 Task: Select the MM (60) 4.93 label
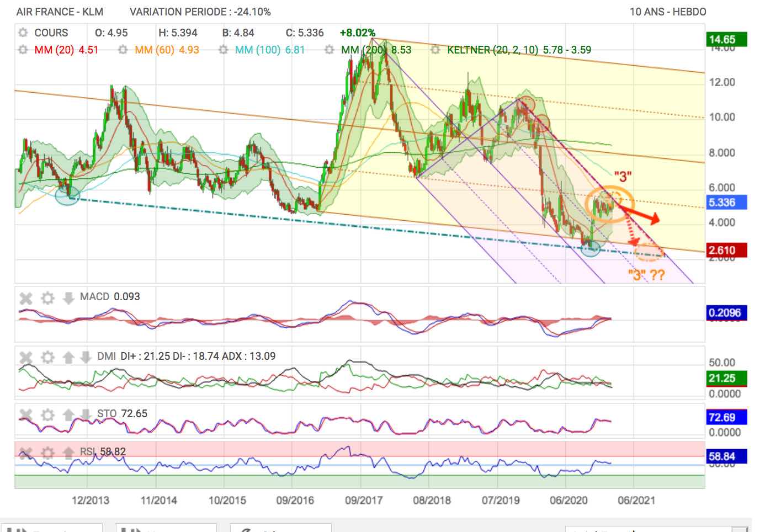click(167, 50)
